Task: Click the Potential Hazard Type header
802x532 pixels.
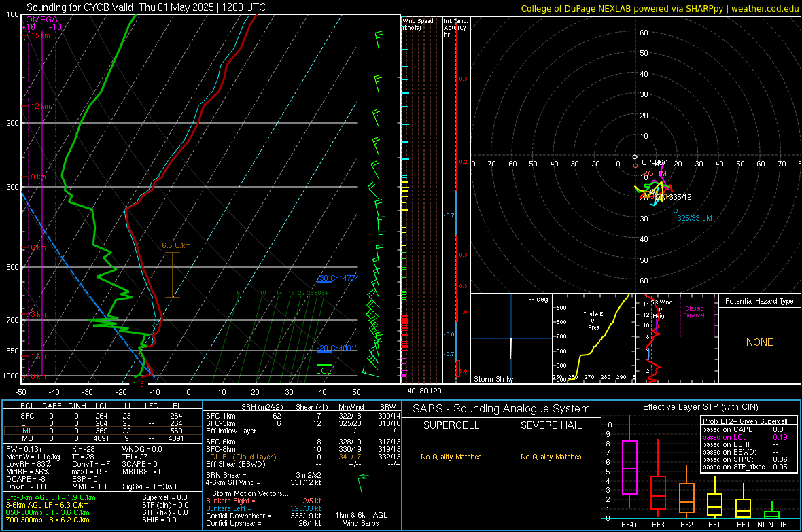Action: (759, 301)
